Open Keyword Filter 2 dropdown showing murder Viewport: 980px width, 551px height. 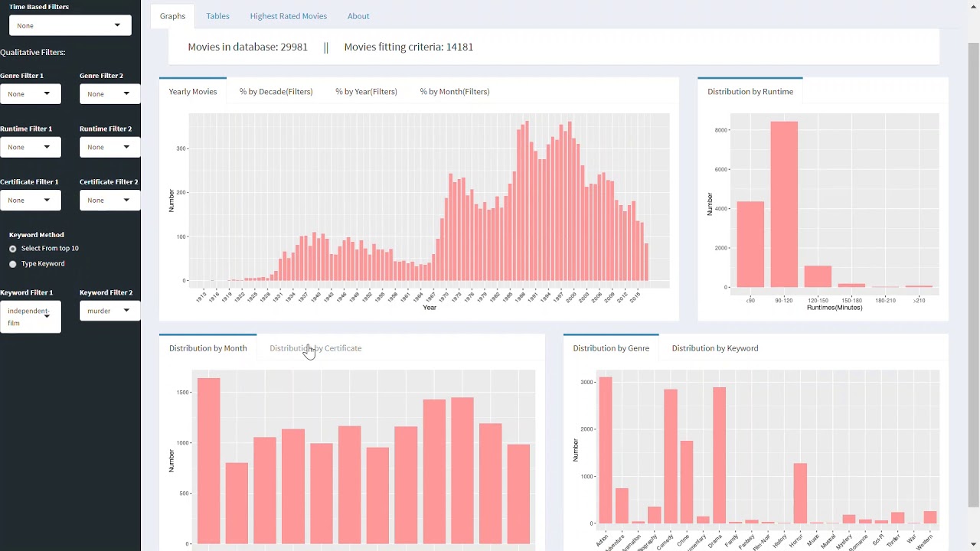click(x=109, y=311)
